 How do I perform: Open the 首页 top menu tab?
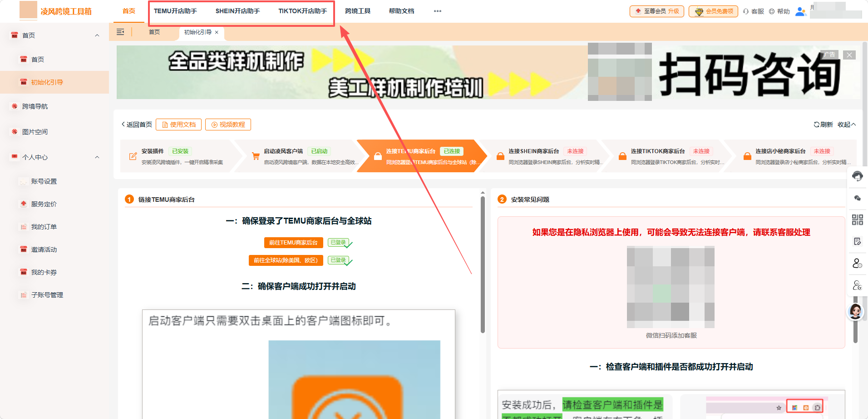click(x=129, y=11)
